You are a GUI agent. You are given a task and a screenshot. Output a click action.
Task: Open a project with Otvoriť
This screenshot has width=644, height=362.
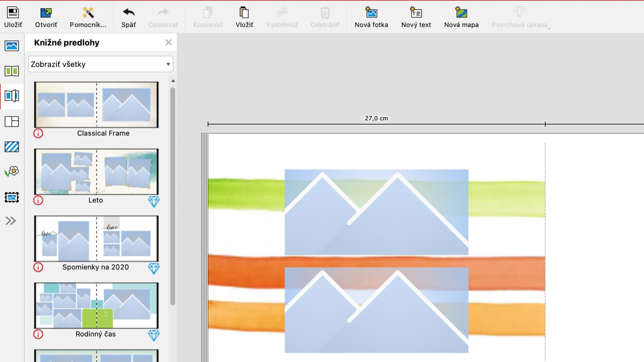click(46, 18)
